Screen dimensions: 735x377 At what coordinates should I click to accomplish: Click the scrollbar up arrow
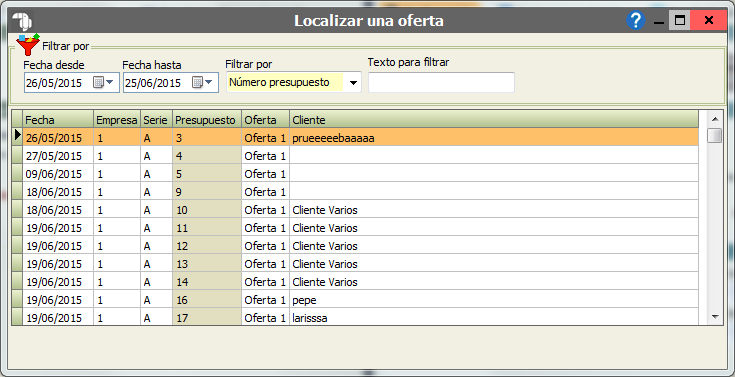pos(715,119)
